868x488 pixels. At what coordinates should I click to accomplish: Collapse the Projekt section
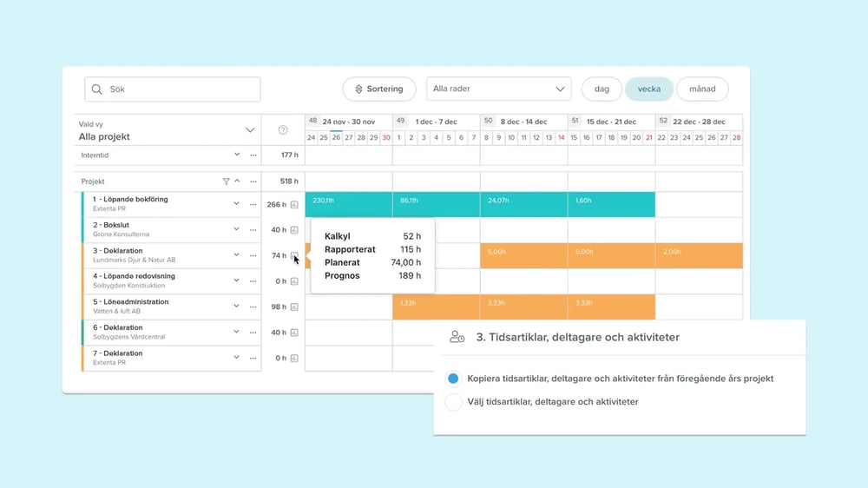tap(238, 181)
